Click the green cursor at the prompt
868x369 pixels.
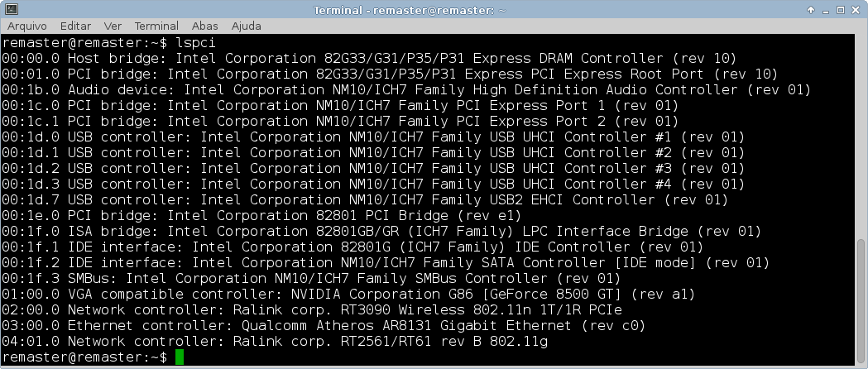(180, 357)
